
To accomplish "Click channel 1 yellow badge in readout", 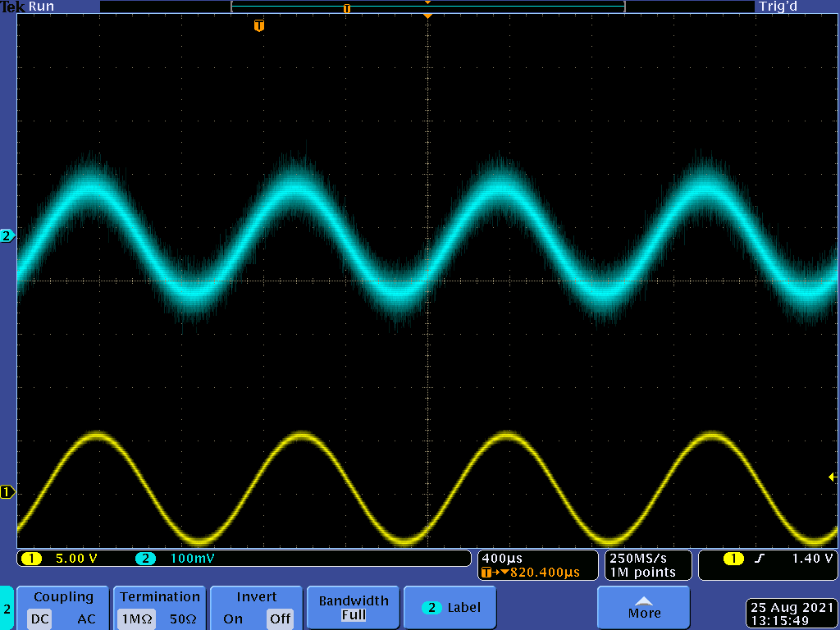I will [x=31, y=559].
